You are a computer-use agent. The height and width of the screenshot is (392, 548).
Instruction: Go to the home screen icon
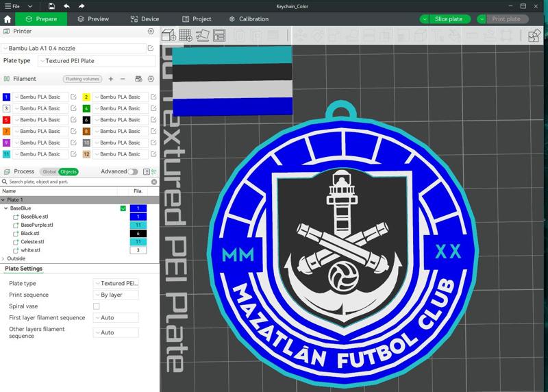8,19
